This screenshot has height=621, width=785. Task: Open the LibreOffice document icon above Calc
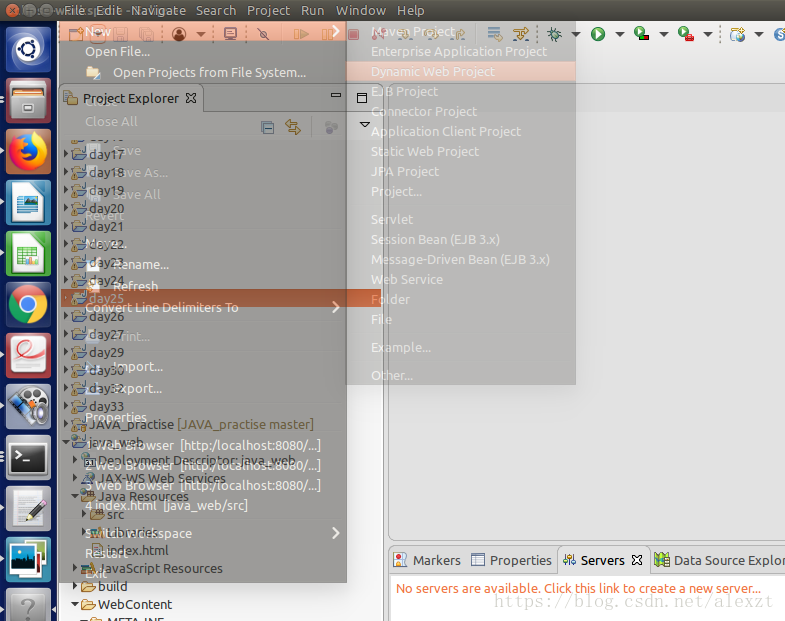28,203
